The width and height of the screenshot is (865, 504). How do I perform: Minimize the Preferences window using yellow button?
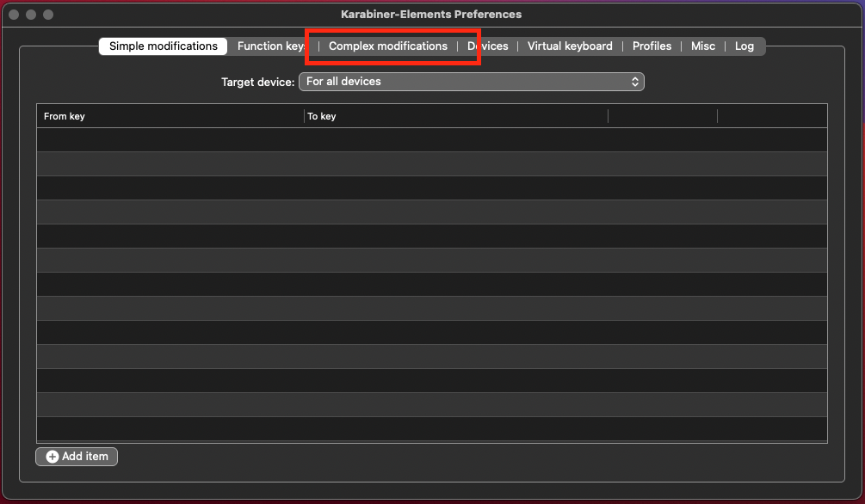point(32,15)
